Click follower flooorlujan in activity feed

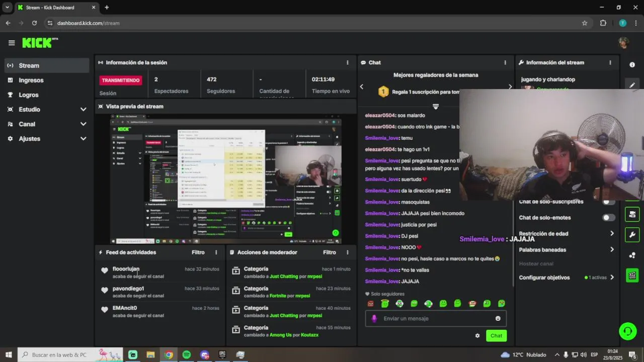coord(126,269)
